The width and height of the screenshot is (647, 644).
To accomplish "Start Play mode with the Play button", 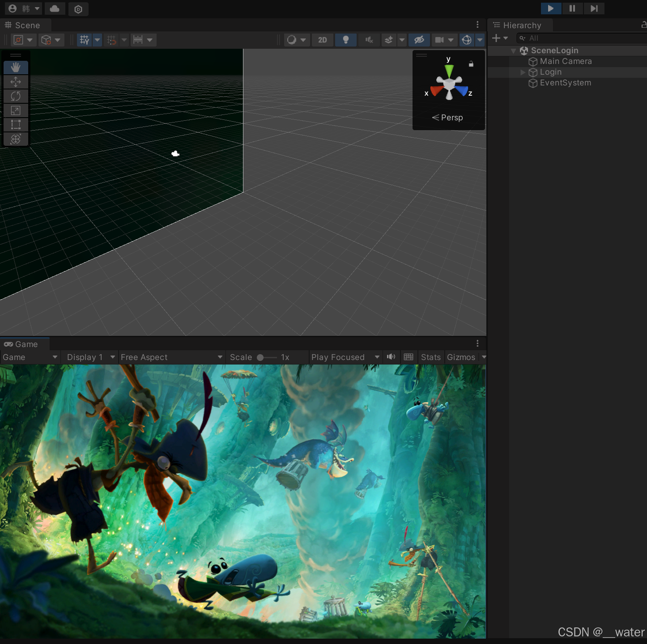I will (x=551, y=8).
